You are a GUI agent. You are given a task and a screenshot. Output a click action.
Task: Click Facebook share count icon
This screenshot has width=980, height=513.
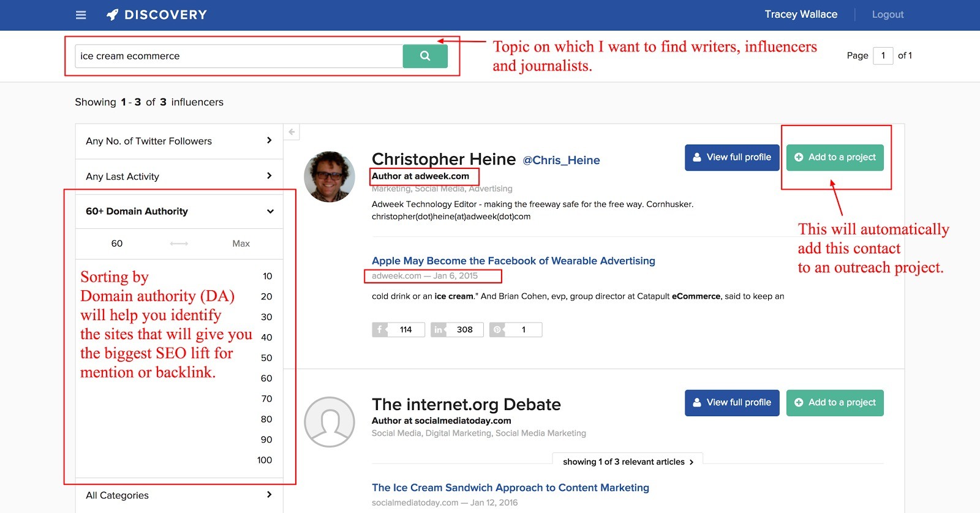(x=380, y=329)
